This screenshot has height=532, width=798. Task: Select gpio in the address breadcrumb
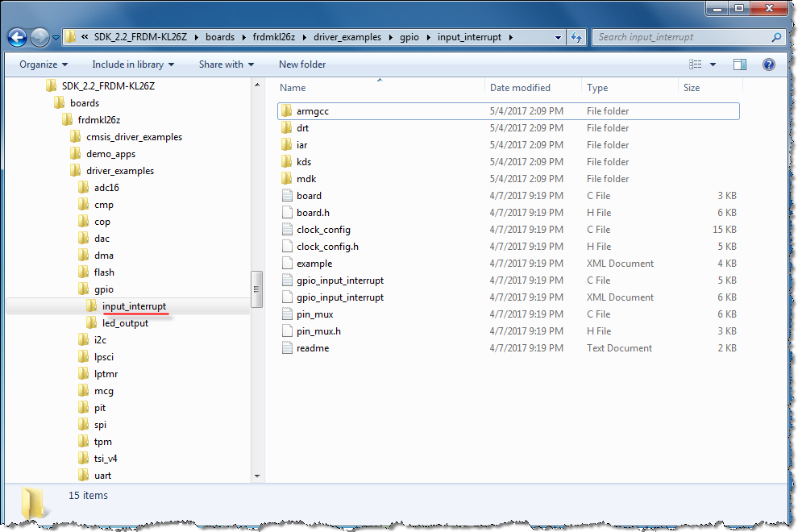point(409,37)
